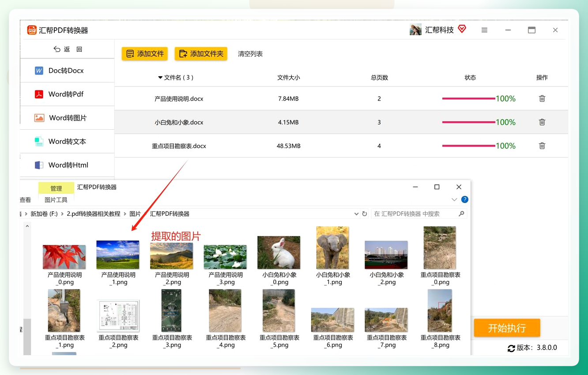This screenshot has height=375, width=588.
Task: Click the red VIP diamond icon
Action: [x=462, y=29]
